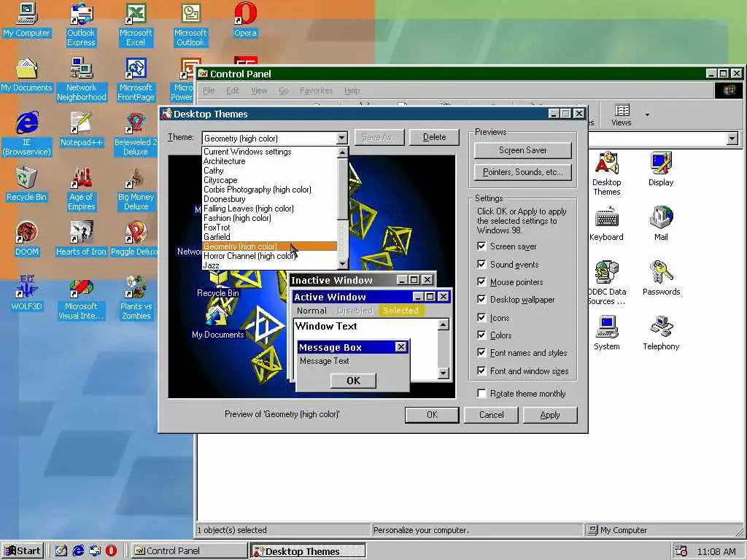Launch the Bejeweled 2 Deluxe desktop icon
The width and height of the screenshot is (747, 560).
[x=136, y=134]
